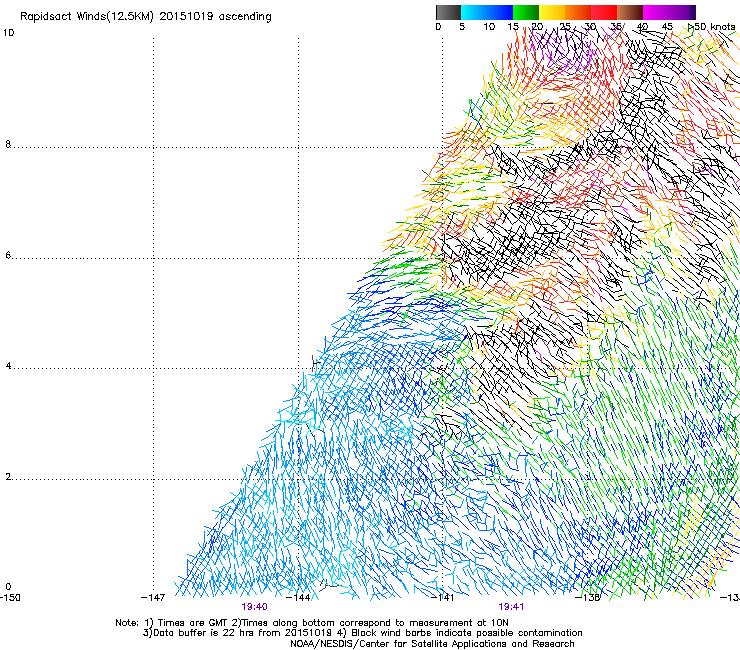This screenshot has width=740, height=650.
Task: Click the longitude label '-147'
Action: tap(153, 598)
